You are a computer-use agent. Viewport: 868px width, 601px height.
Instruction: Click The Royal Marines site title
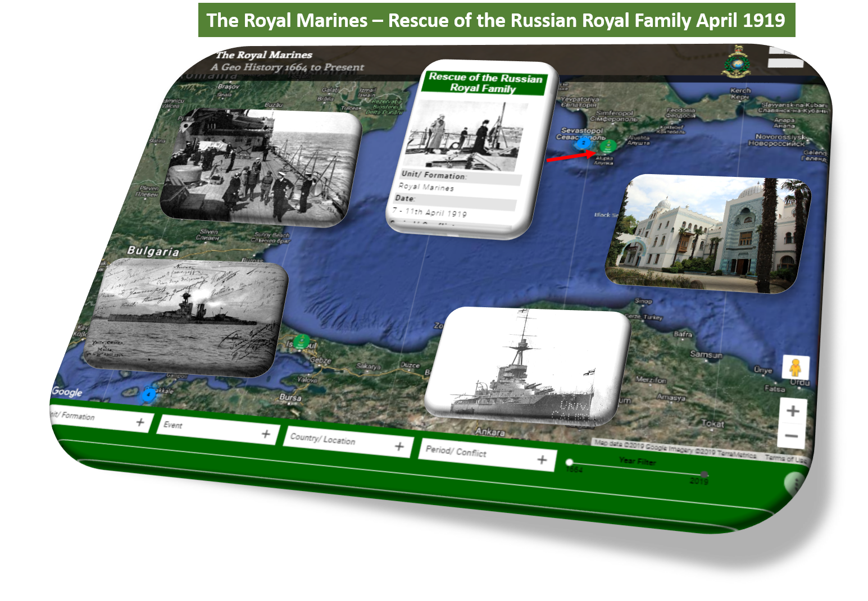point(264,54)
